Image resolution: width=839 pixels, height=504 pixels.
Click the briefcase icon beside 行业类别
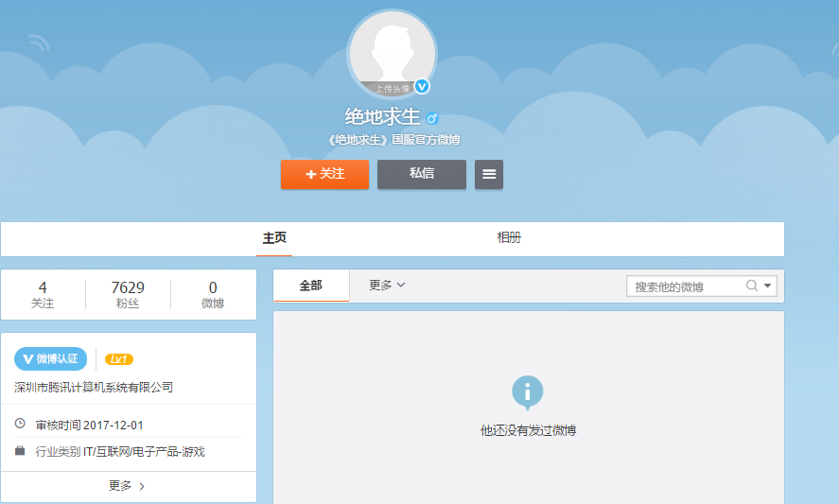point(20,450)
